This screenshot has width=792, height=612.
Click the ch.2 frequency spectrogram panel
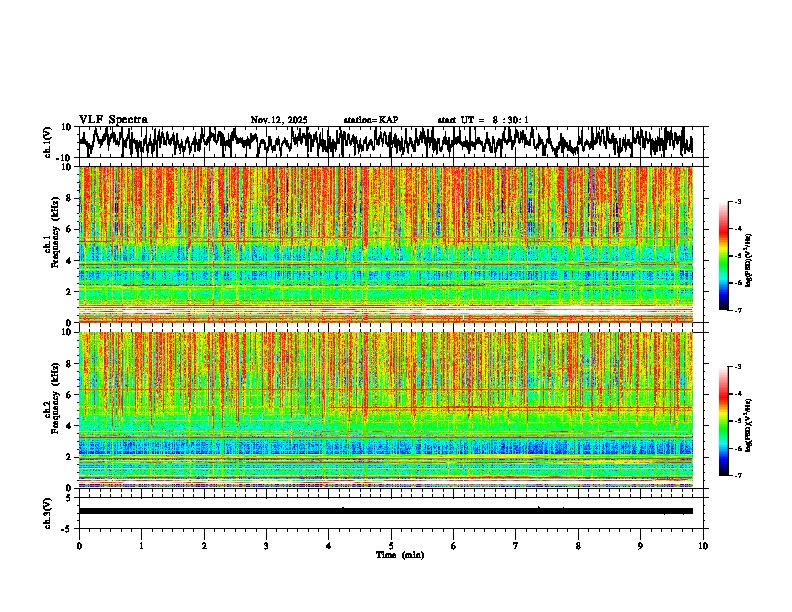click(386, 410)
